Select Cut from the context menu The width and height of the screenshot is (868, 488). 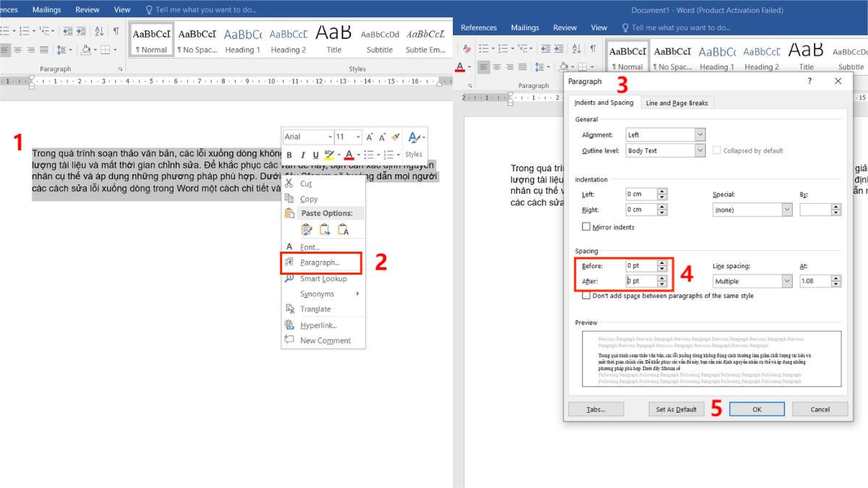coord(323,184)
